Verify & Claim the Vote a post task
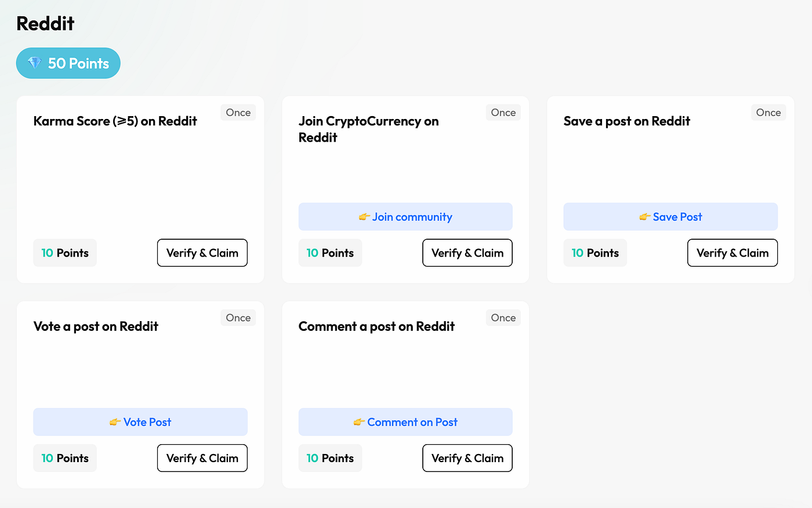This screenshot has width=812, height=508. 202,458
